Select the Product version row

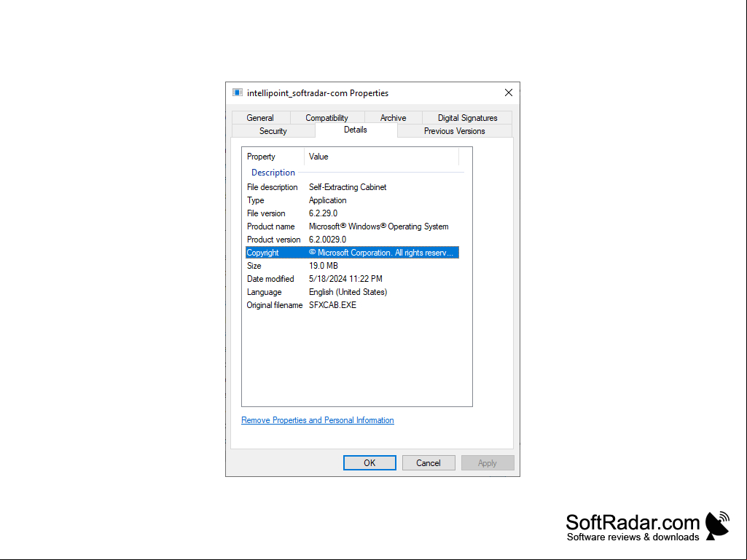coord(352,240)
